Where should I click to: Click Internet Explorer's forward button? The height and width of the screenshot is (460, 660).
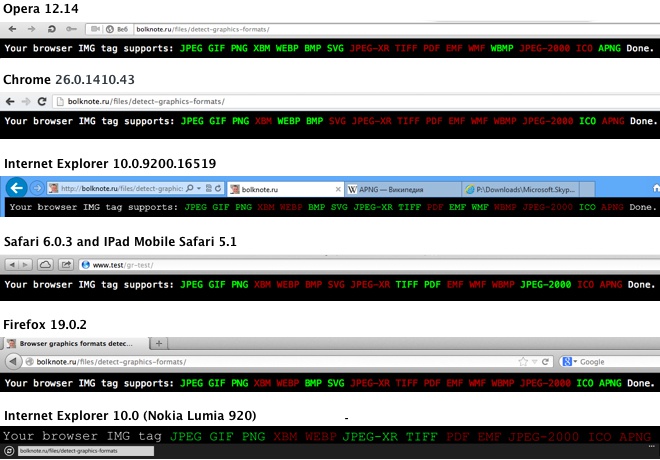pos(37,188)
